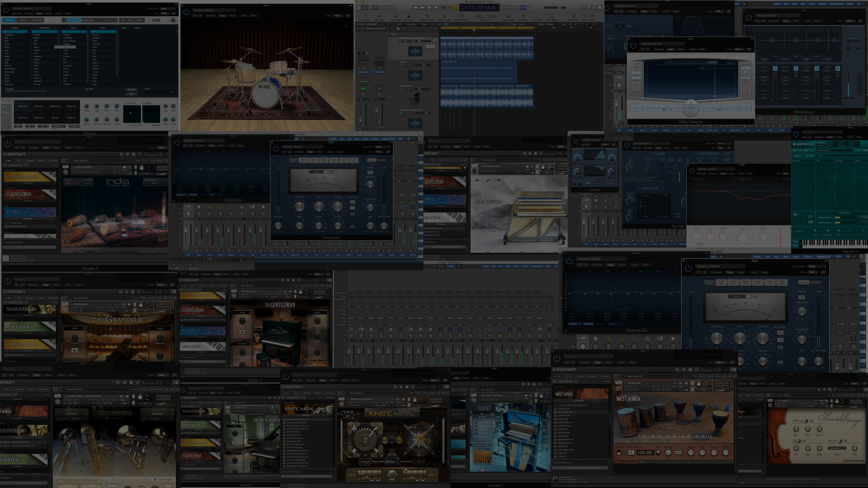This screenshot has width=868, height=488.
Task: Toggle Multipressor band 3 button
Action: [x=817, y=68]
